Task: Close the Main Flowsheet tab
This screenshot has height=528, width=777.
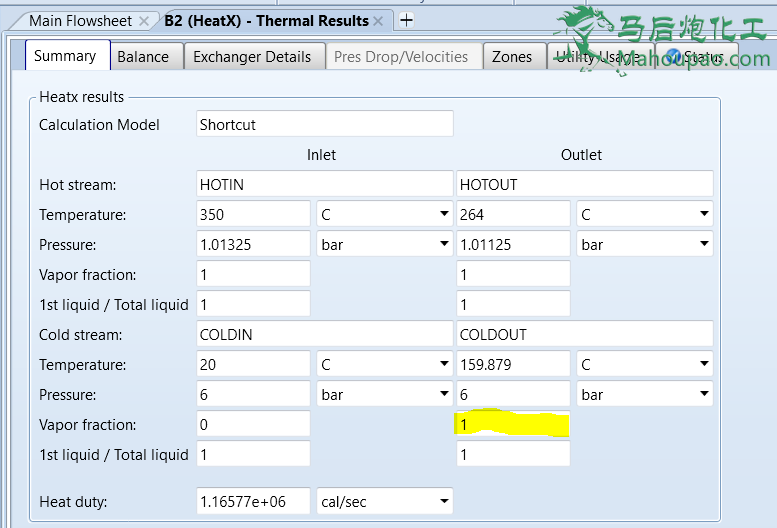Action: (x=144, y=21)
